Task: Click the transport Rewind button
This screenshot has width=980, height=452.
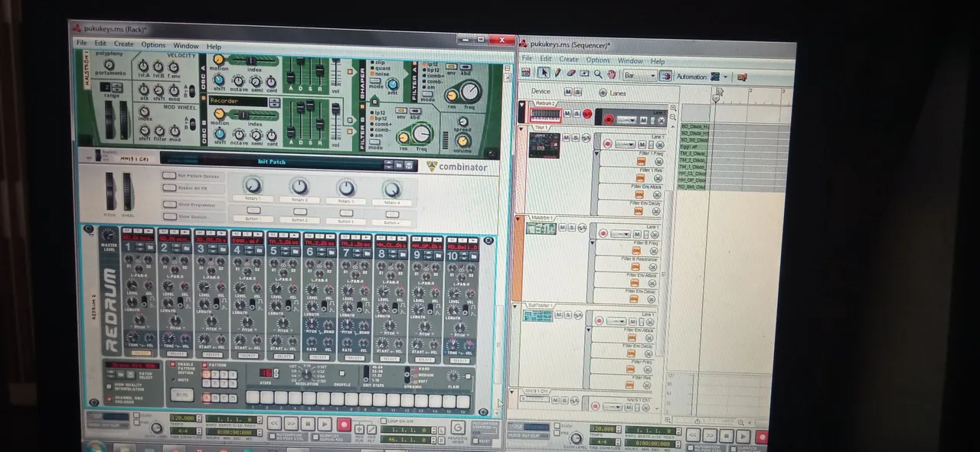Action: click(x=273, y=423)
